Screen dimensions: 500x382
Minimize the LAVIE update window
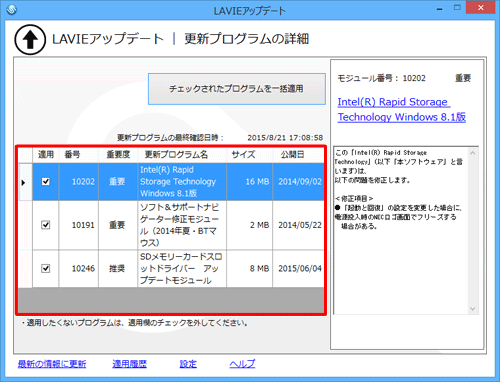440,9
